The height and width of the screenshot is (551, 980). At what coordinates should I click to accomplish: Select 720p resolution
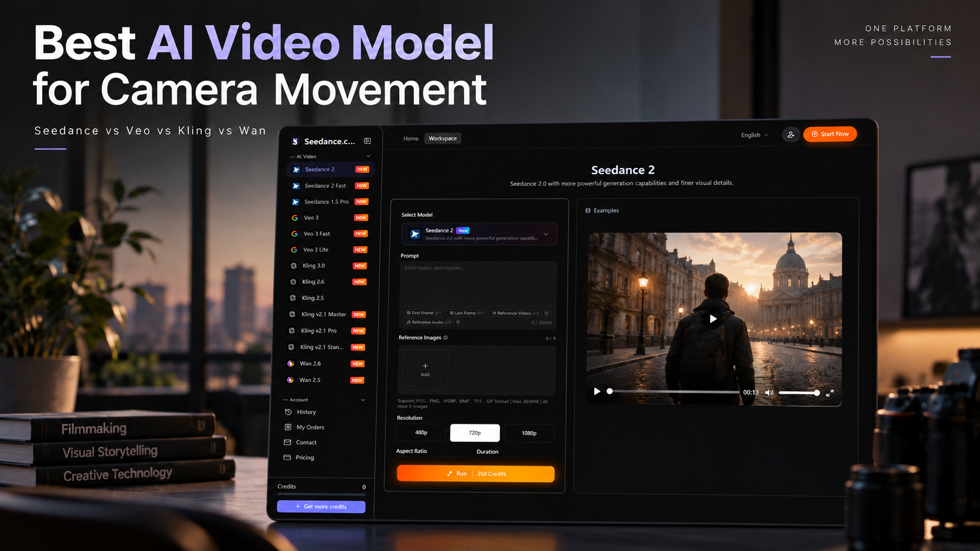pyautogui.click(x=475, y=433)
